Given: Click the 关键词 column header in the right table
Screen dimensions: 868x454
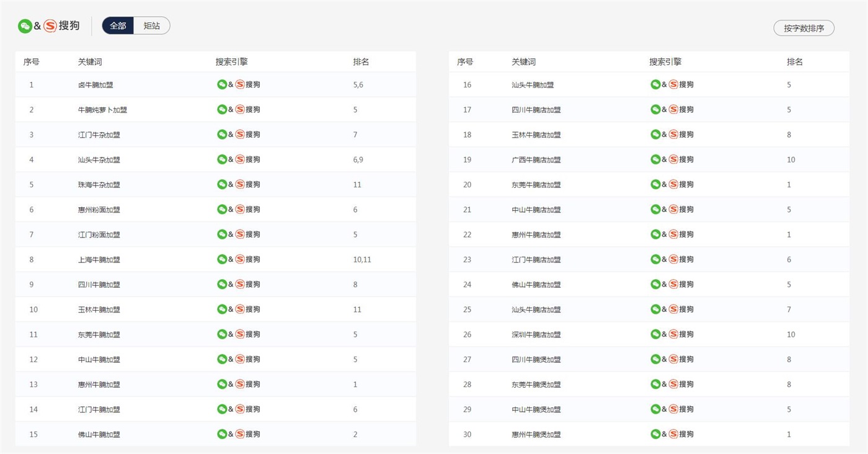Looking at the screenshot, I should click(x=523, y=62).
